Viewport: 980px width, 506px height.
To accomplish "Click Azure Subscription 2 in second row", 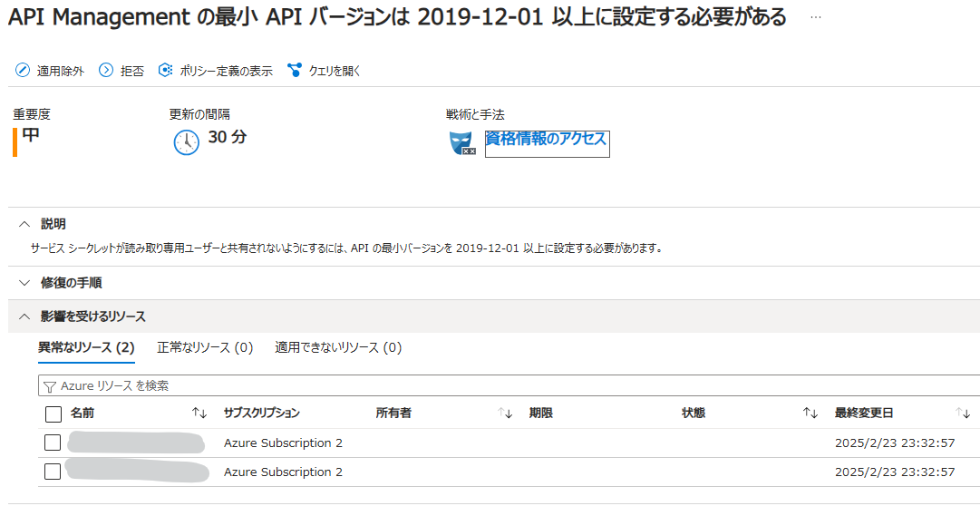I will click(283, 472).
